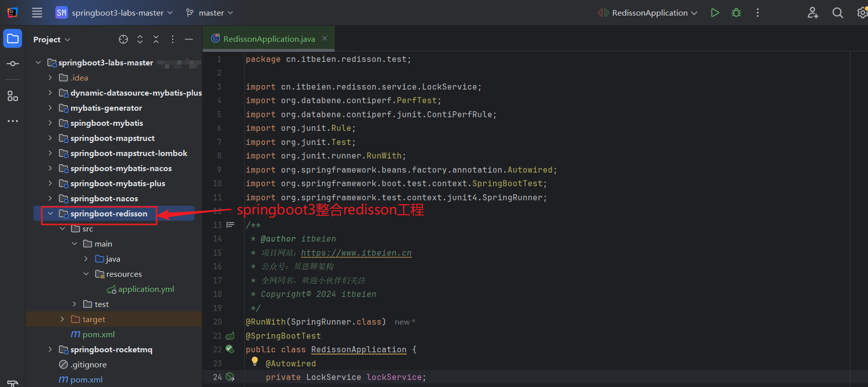
Task: Open the main hamburger menu
Action: (37, 13)
